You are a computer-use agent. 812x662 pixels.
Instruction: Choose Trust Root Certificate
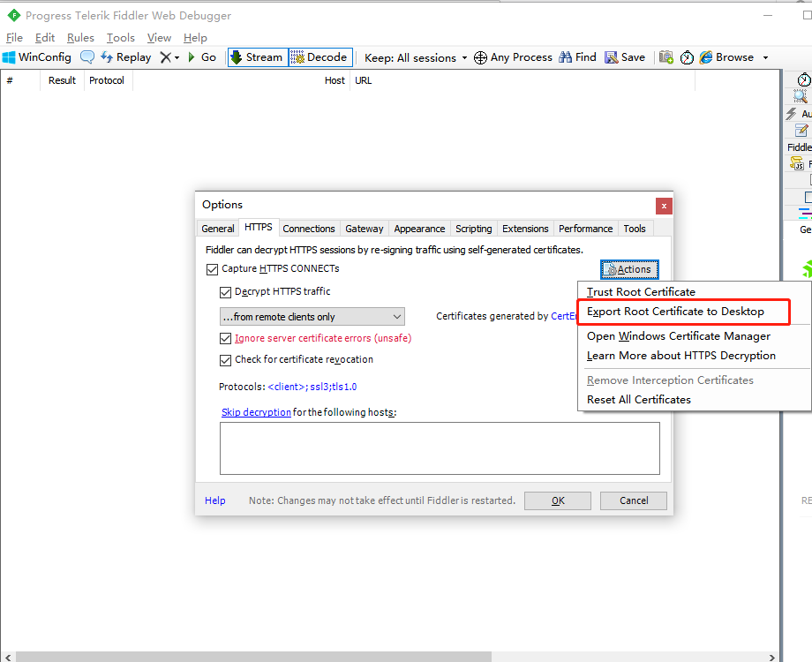641,292
